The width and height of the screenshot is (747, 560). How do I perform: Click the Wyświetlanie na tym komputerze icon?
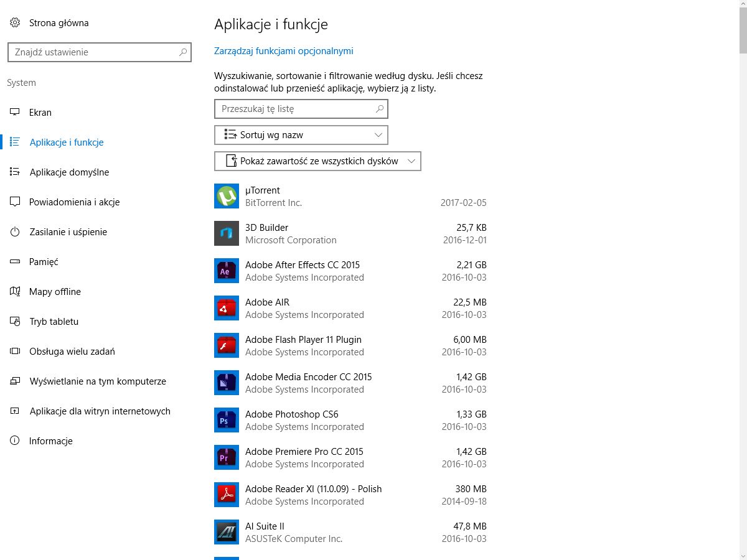click(15, 381)
